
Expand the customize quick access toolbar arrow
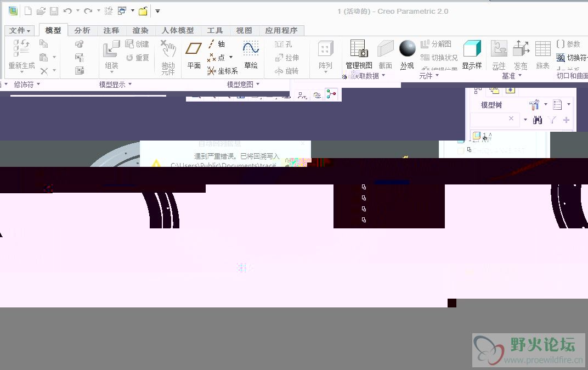[157, 11]
